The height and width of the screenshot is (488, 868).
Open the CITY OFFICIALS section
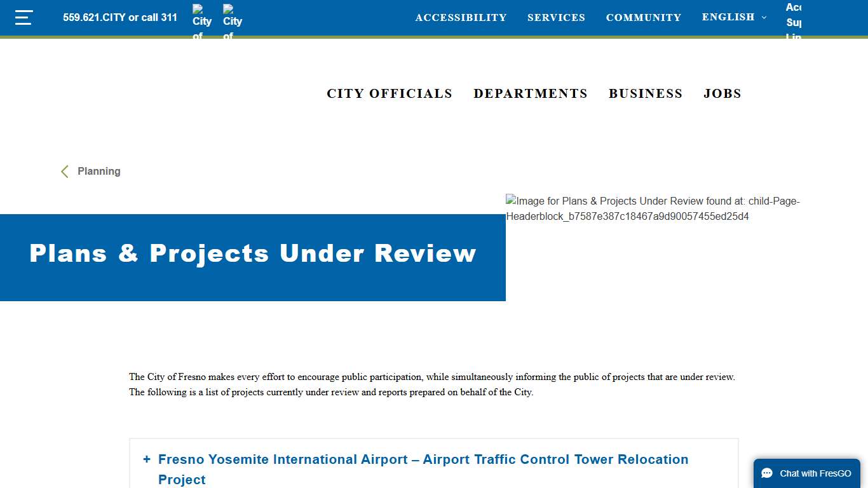coord(390,93)
